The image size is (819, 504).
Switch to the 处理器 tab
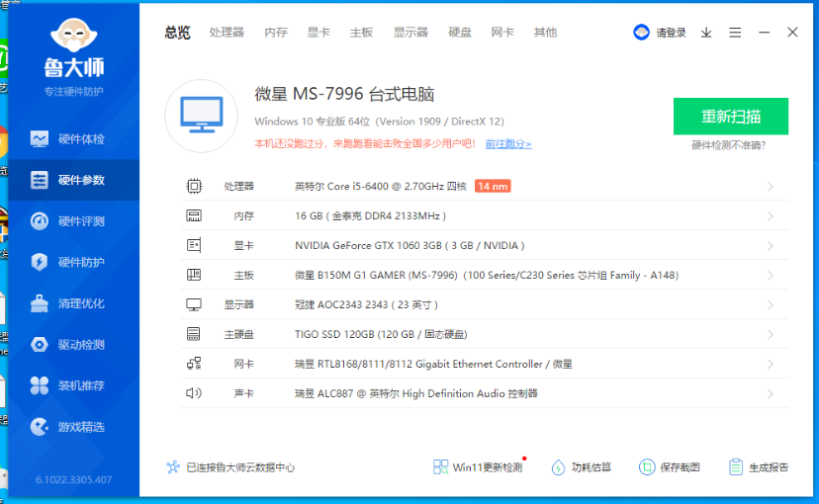(x=227, y=33)
